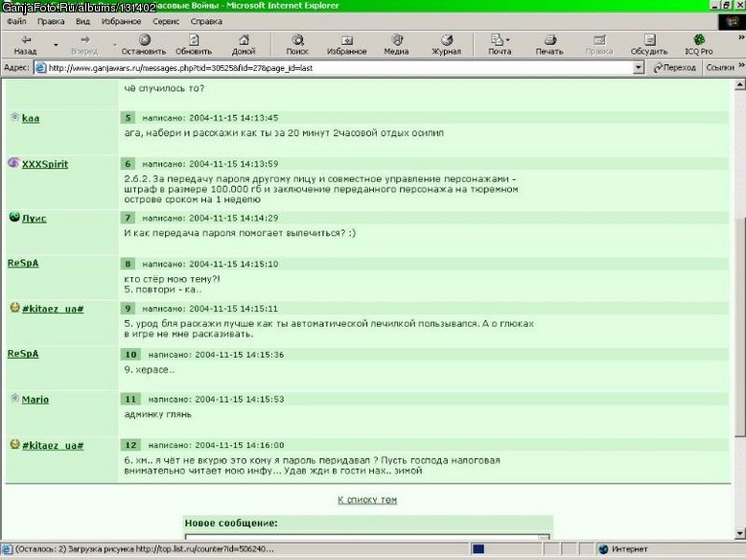Image resolution: width=746 pixels, height=560 pixels.
Task: Click the scrollbar up arrow
Action: [x=740, y=85]
